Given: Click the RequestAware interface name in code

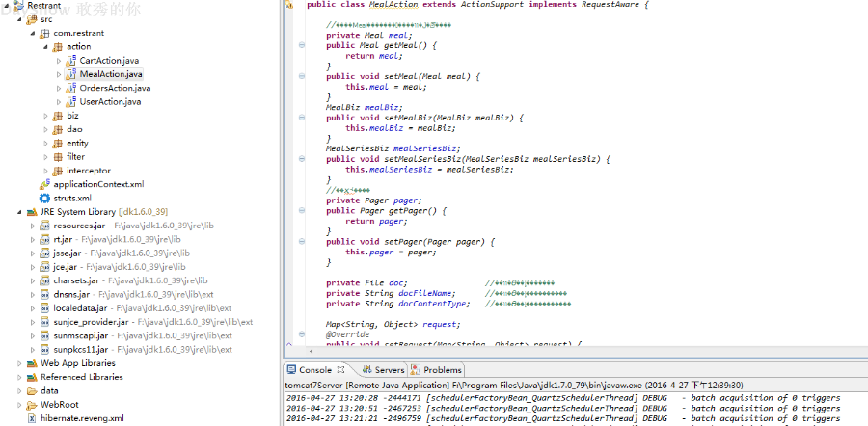Looking at the screenshot, I should pos(611,5).
